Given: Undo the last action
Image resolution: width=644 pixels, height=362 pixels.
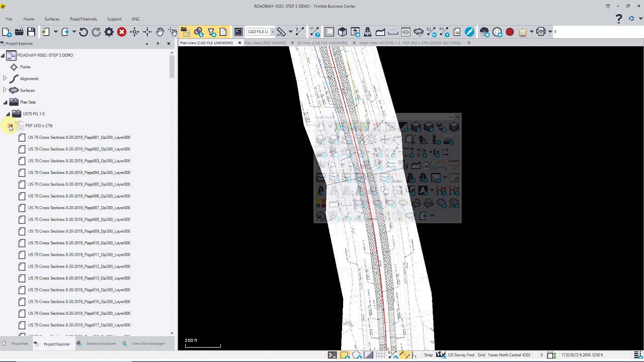Looking at the screenshot, I should click(x=84, y=32).
